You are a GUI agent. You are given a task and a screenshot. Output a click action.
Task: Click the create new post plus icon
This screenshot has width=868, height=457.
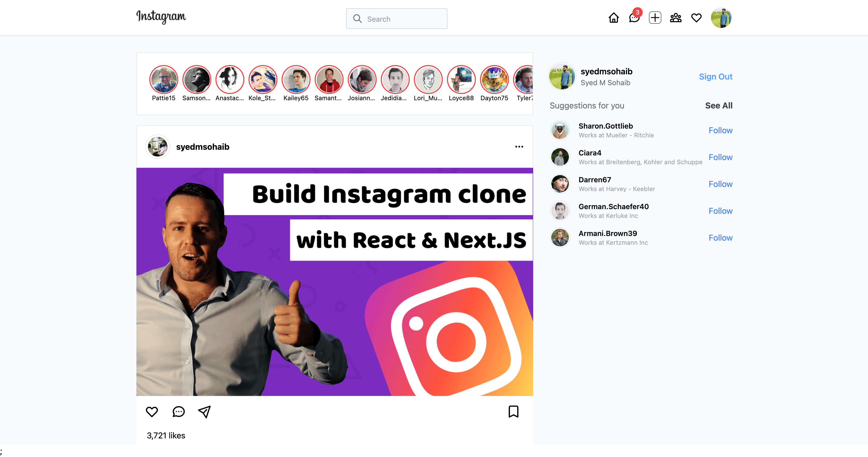(x=655, y=18)
